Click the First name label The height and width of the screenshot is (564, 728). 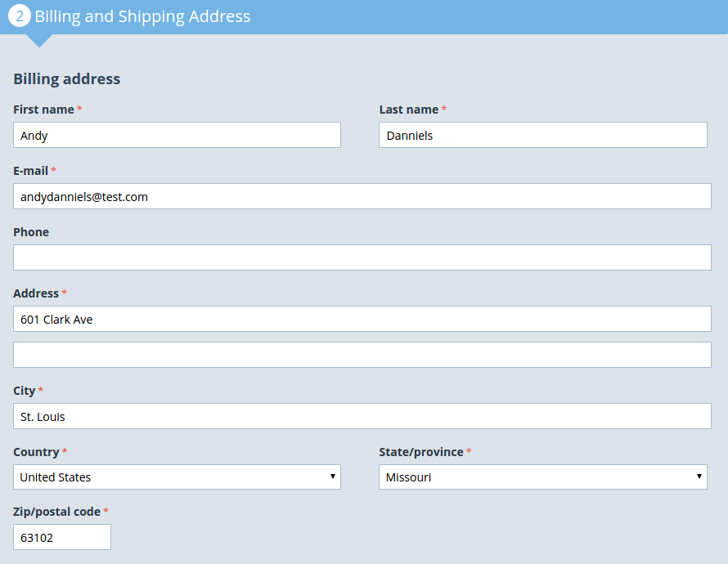(x=43, y=110)
